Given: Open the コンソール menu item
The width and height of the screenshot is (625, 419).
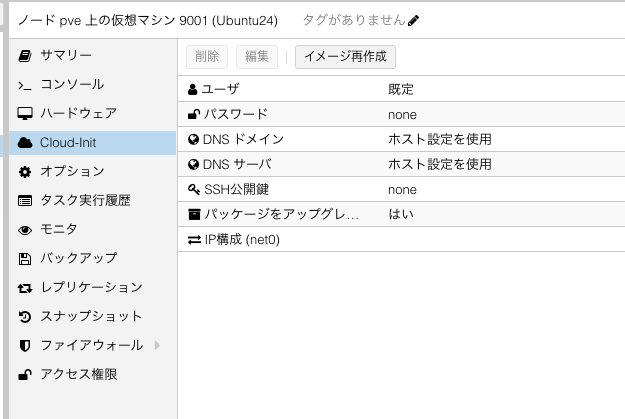Looking at the screenshot, I should [92, 85].
